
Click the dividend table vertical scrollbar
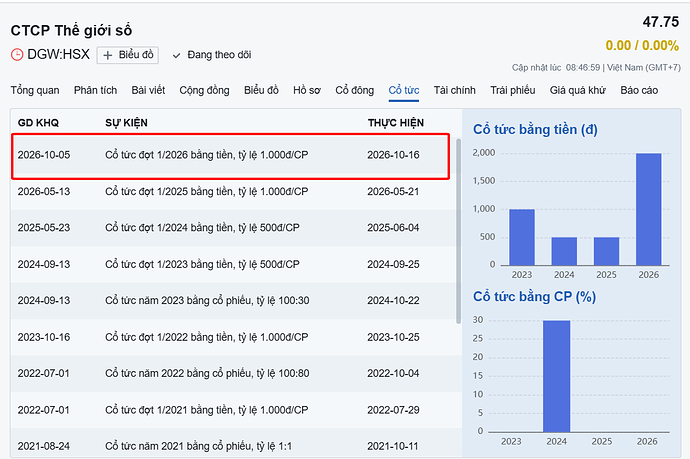459,231
